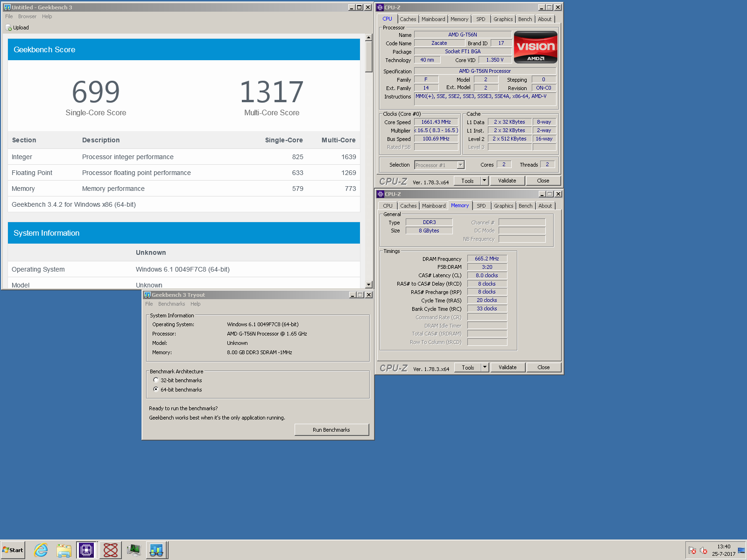Switch to Mainboard tab in upper CPU-Z
The width and height of the screenshot is (747, 560).
[x=433, y=19]
